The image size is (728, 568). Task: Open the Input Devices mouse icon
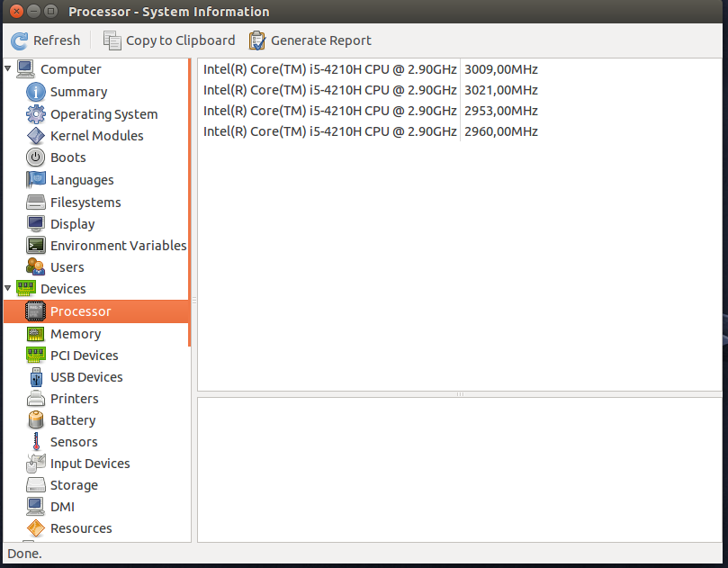36,463
